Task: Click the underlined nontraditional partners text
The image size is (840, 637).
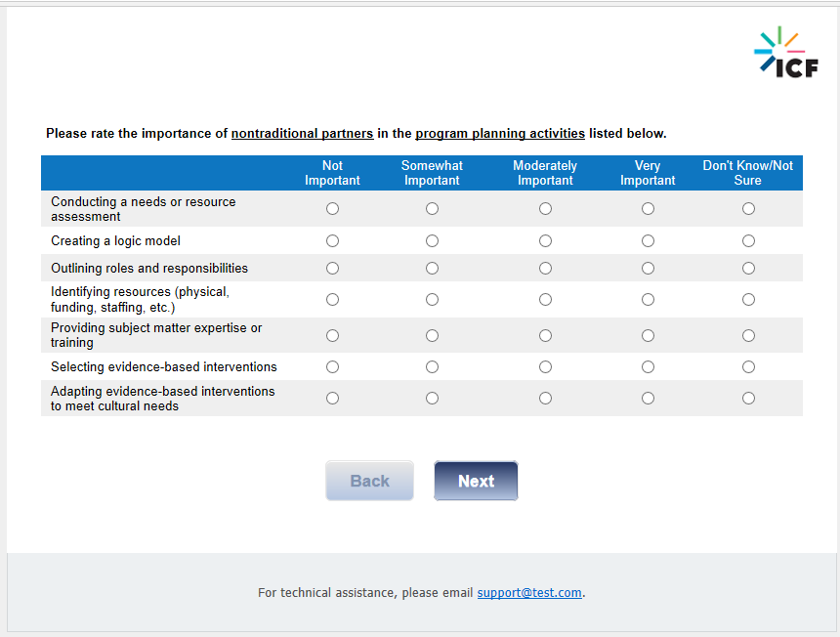Action: [302, 134]
